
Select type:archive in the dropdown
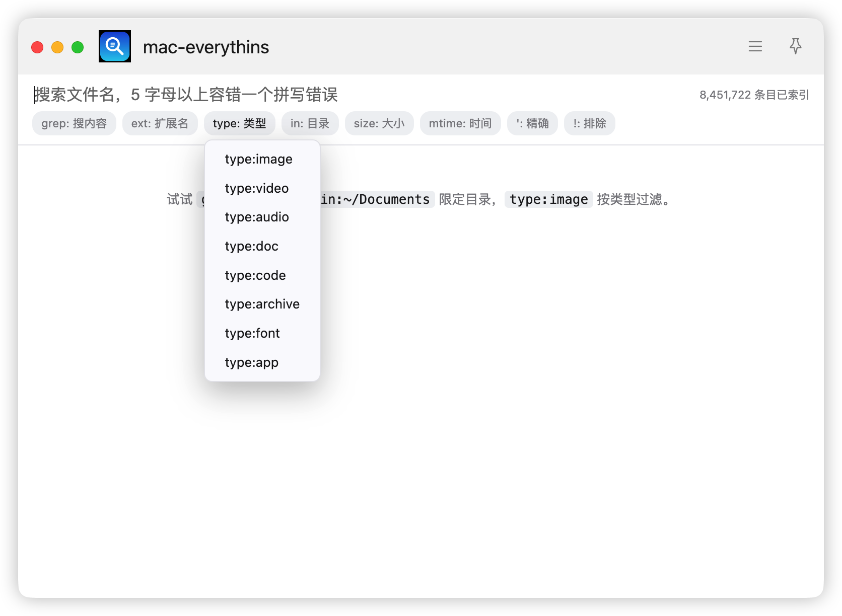coord(262,304)
